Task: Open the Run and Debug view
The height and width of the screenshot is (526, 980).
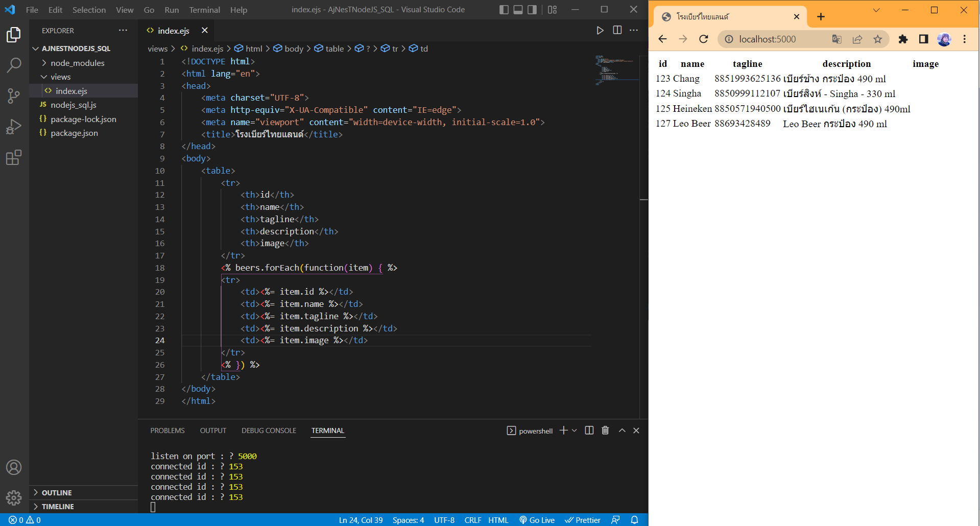Action: 14,127
